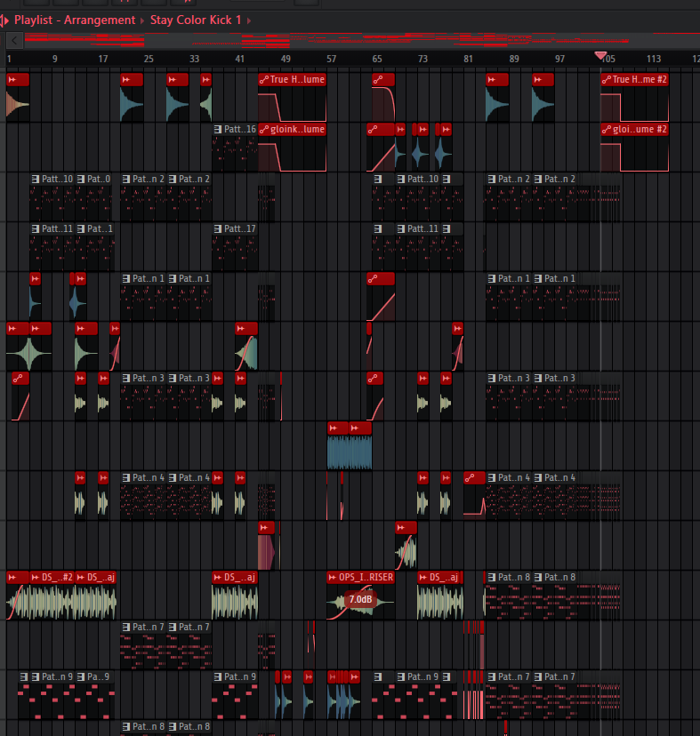This screenshot has height=736, width=700.
Task: Select the Patt..17 pattern clip
Action: [x=235, y=247]
